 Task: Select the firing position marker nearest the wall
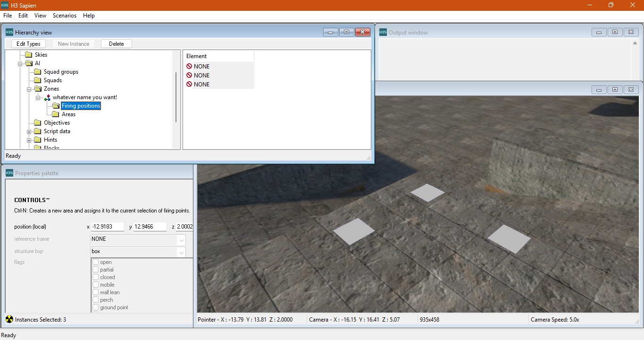tap(427, 193)
